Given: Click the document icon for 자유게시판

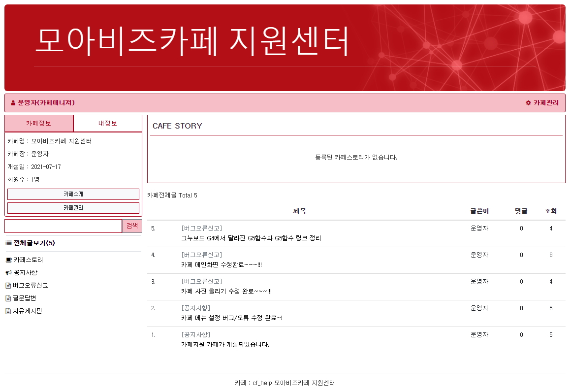Looking at the screenshot, I should 8,311.
